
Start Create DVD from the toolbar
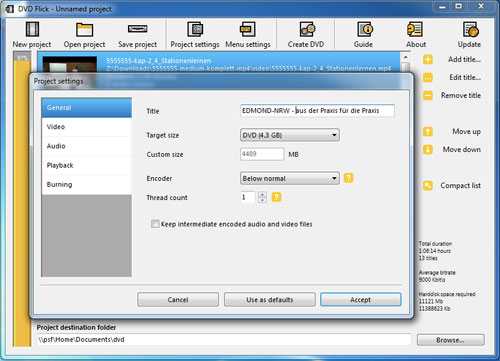(x=306, y=29)
